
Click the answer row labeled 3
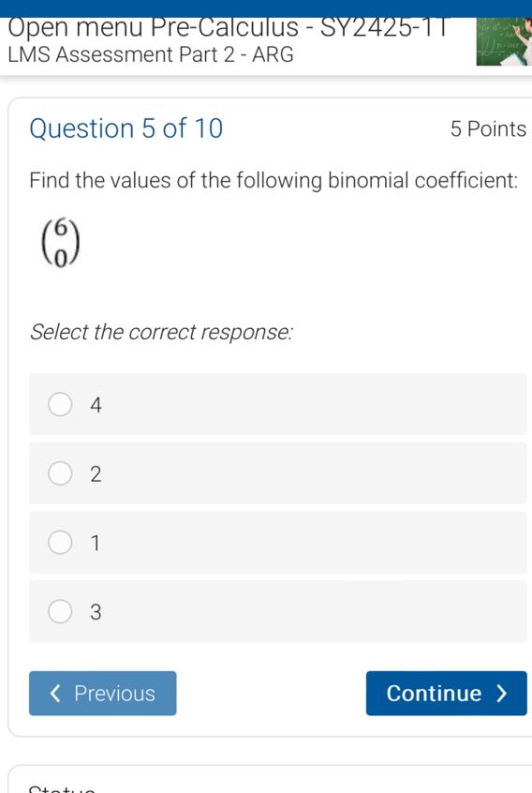(278, 611)
